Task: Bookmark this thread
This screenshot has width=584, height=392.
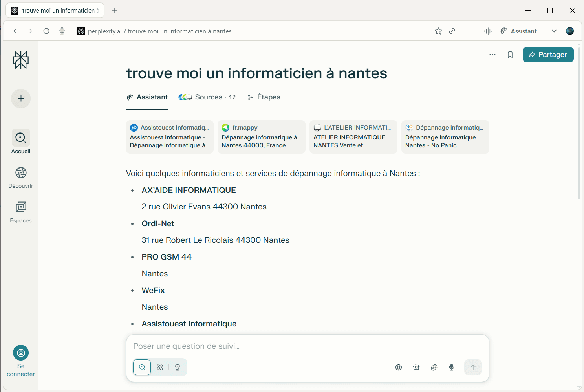Action: coord(510,55)
